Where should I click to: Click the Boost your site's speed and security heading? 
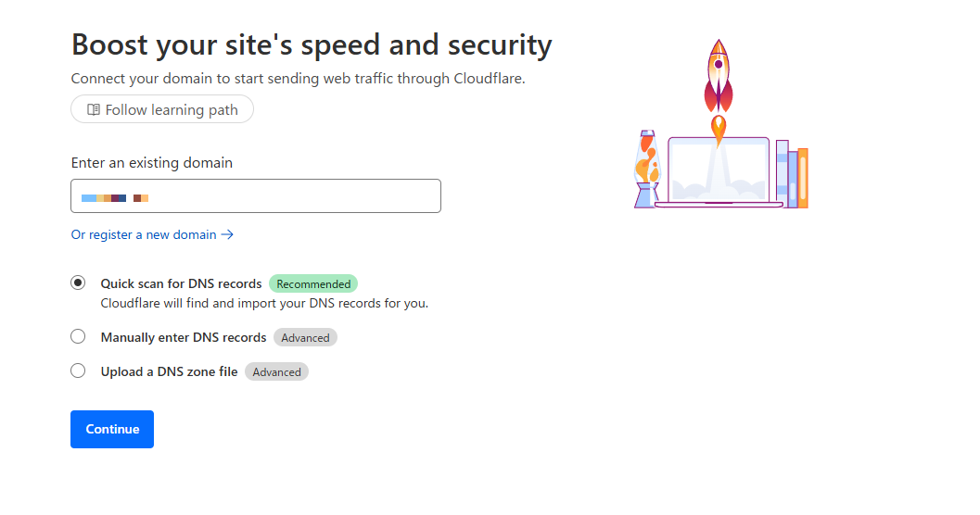pyautogui.click(x=312, y=44)
